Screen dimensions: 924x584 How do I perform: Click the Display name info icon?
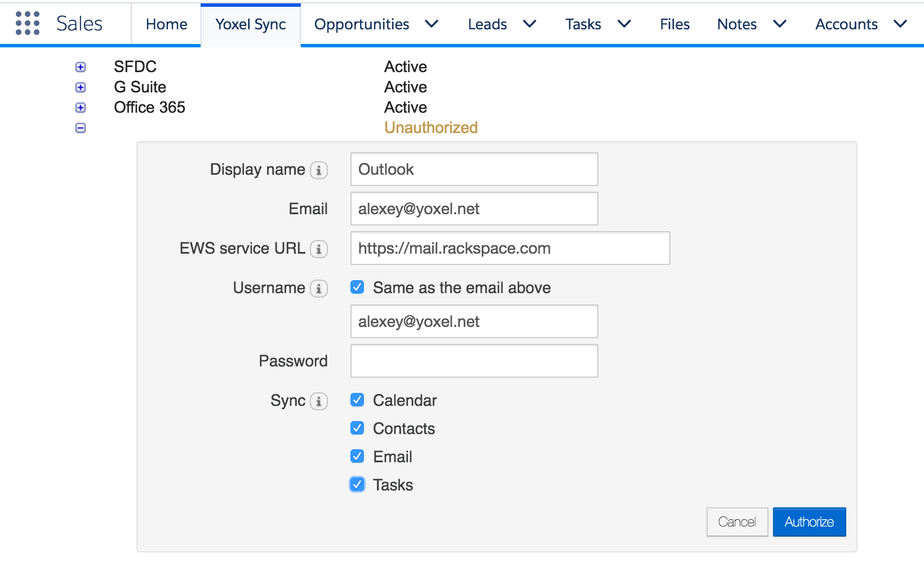(319, 170)
